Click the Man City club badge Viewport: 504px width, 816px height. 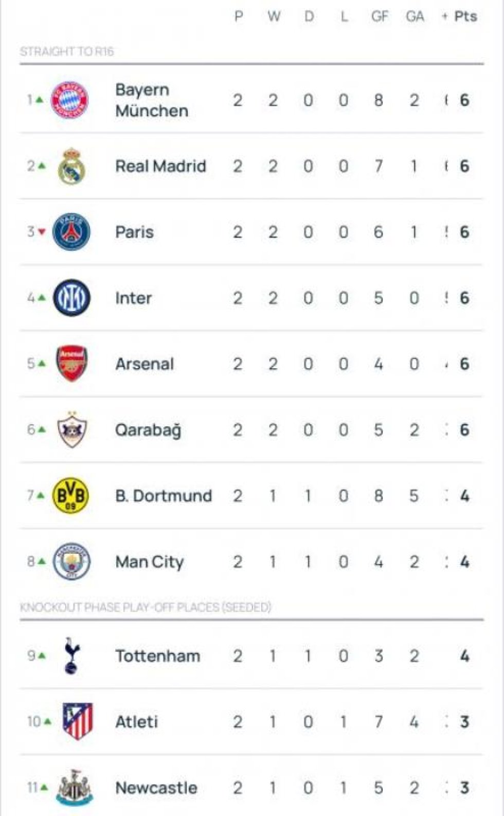pyautogui.click(x=71, y=561)
